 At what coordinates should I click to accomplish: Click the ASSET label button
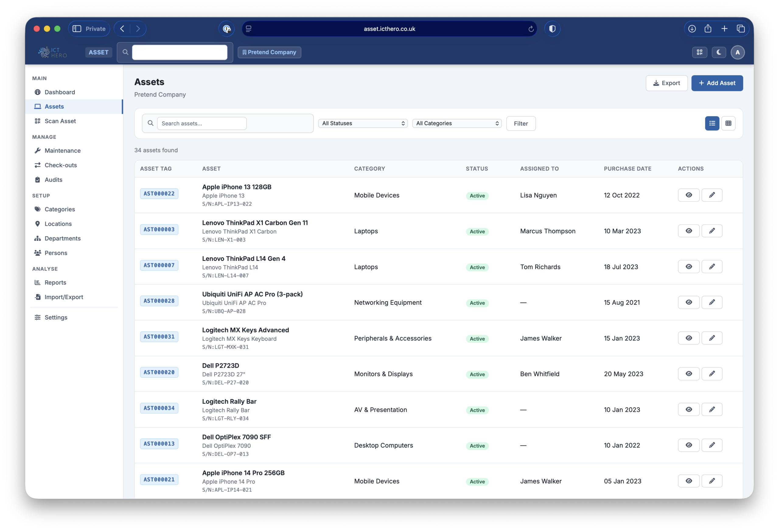[99, 52]
